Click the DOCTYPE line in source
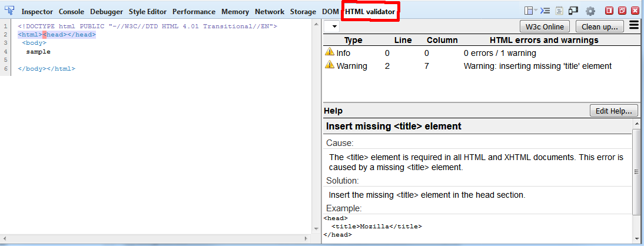This screenshot has height=246, width=644. coord(148,26)
